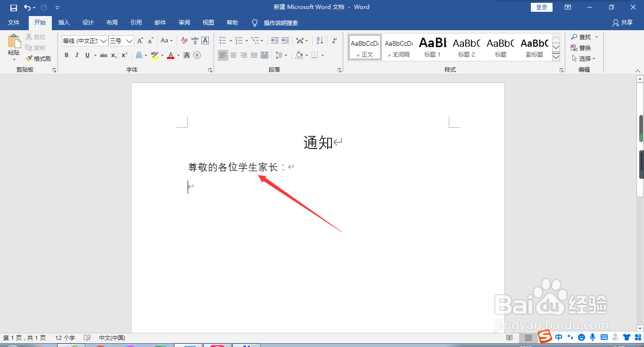Click the Character Border icon
This screenshot has height=347, width=644.
[205, 41]
